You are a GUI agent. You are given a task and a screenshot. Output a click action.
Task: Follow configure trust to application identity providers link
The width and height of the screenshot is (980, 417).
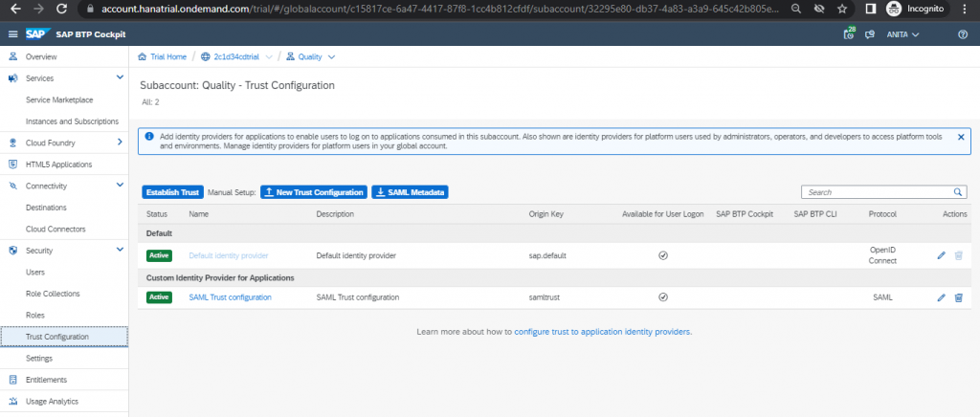coord(603,332)
